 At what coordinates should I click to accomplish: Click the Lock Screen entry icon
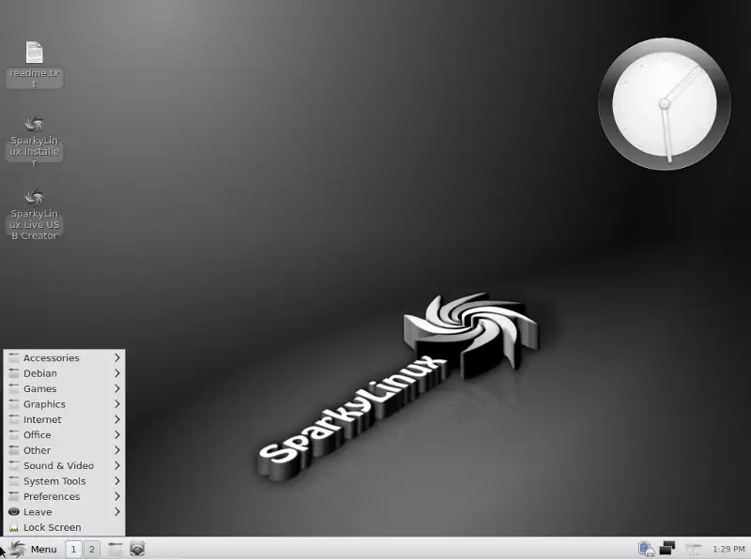(x=14, y=527)
